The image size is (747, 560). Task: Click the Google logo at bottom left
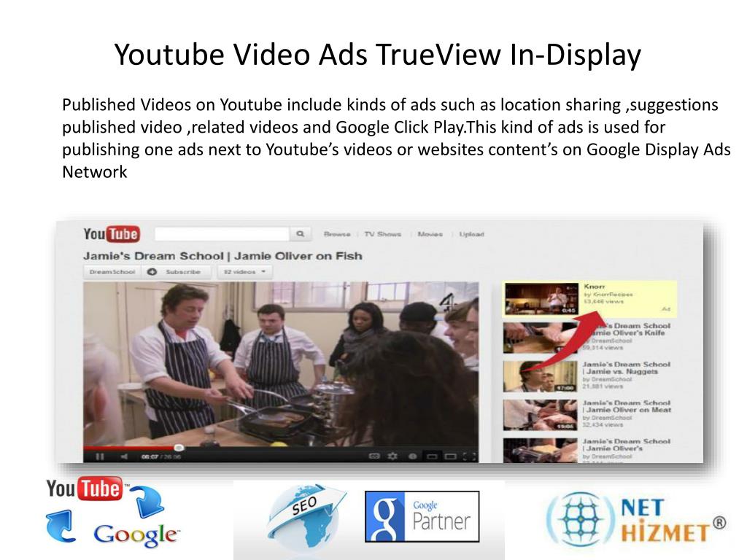136,534
